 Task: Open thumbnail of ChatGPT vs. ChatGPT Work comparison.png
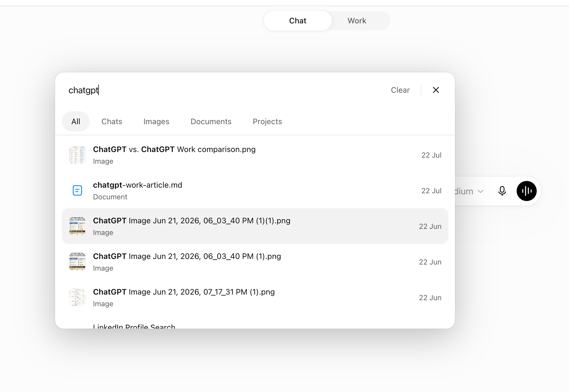[x=77, y=155]
